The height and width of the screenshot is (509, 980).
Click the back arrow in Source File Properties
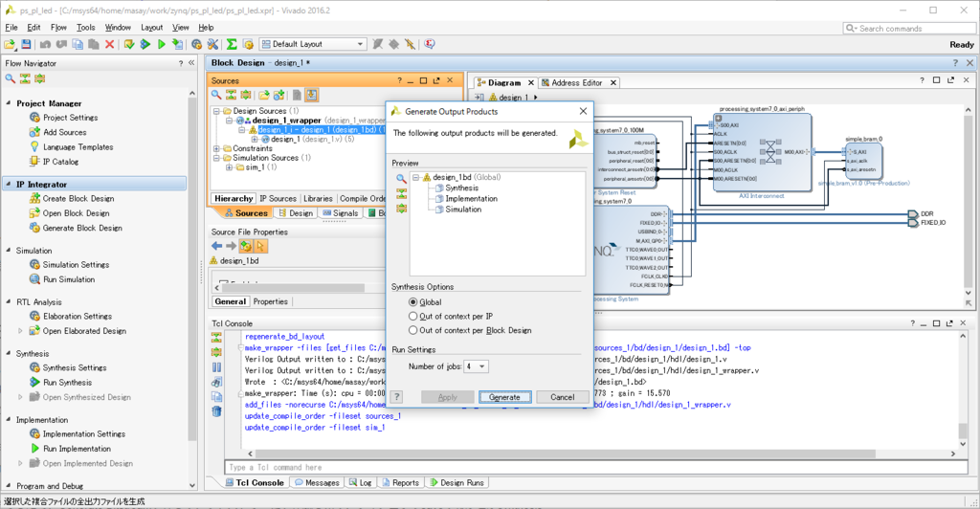click(x=217, y=246)
